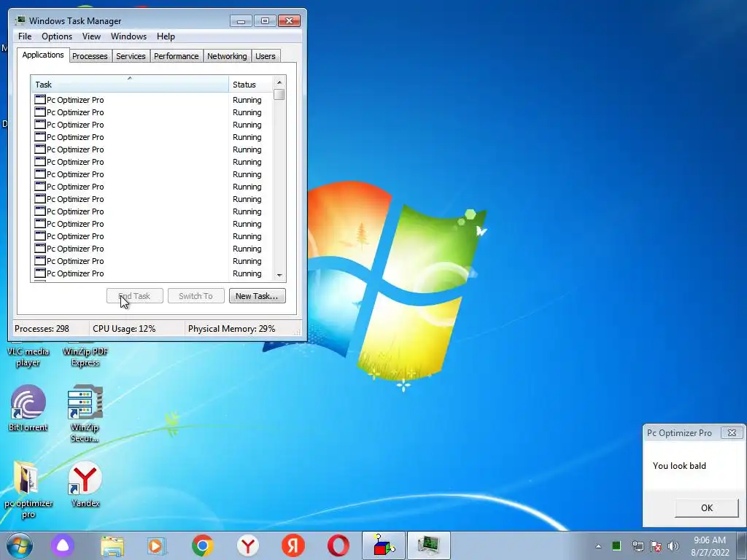Click OK in the Pc Optimizer Pro dialog

click(x=707, y=507)
